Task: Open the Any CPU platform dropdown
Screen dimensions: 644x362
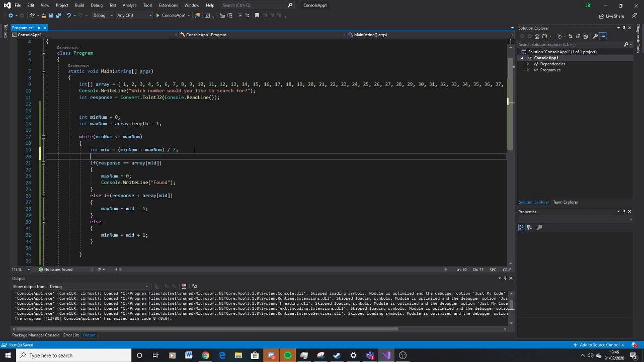Action: coord(134,16)
